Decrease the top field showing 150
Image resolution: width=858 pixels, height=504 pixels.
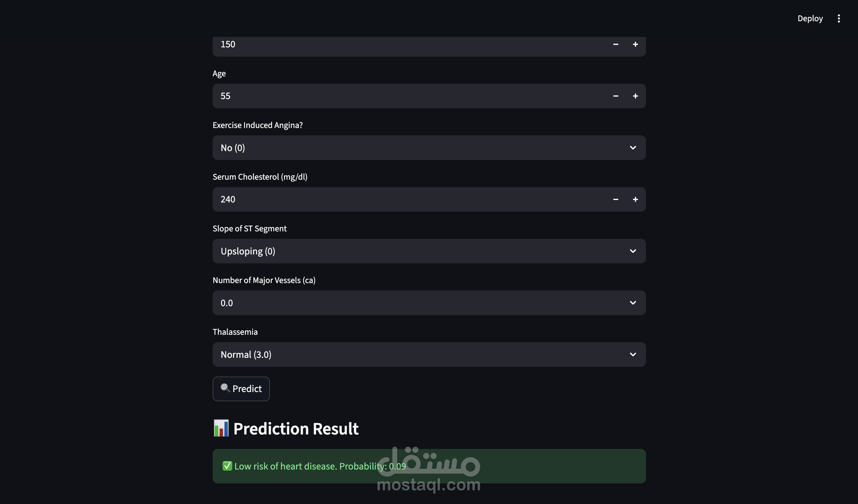point(615,44)
